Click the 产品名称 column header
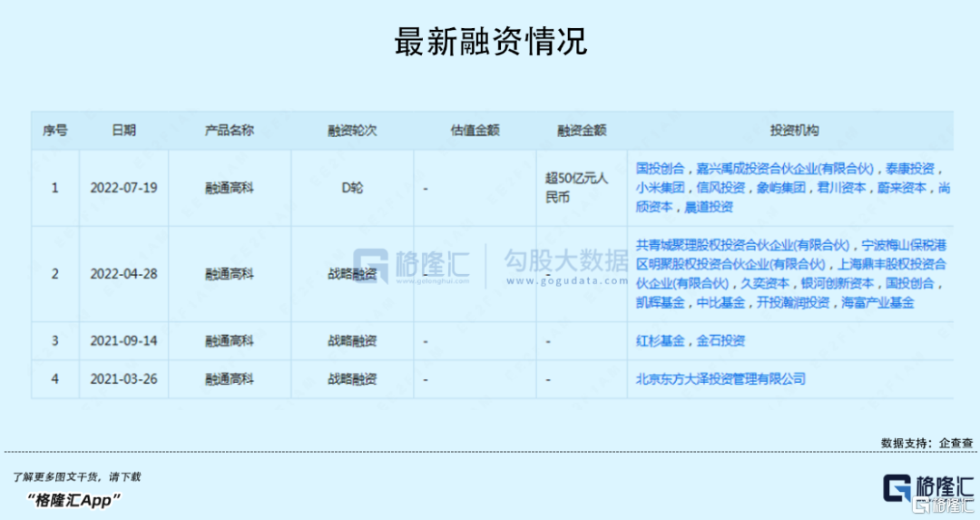Image resolution: width=980 pixels, height=520 pixels. (x=230, y=130)
